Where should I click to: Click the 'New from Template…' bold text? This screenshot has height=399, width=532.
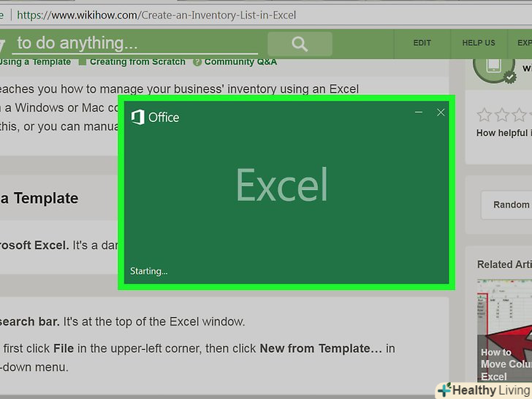(321, 349)
